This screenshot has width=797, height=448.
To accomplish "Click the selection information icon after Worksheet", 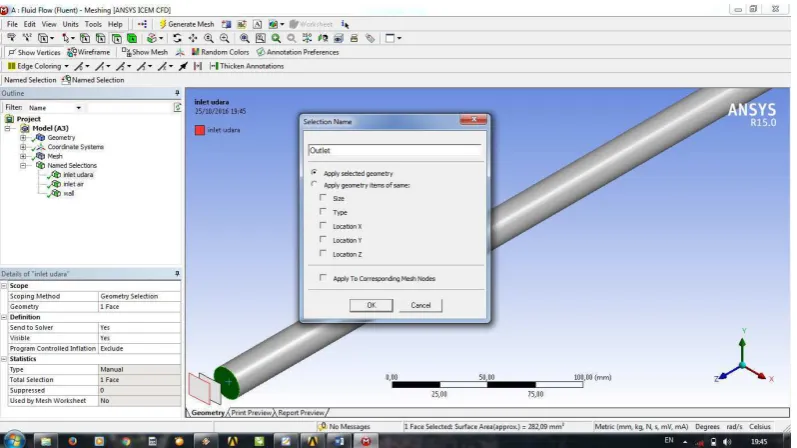I will [345, 24].
